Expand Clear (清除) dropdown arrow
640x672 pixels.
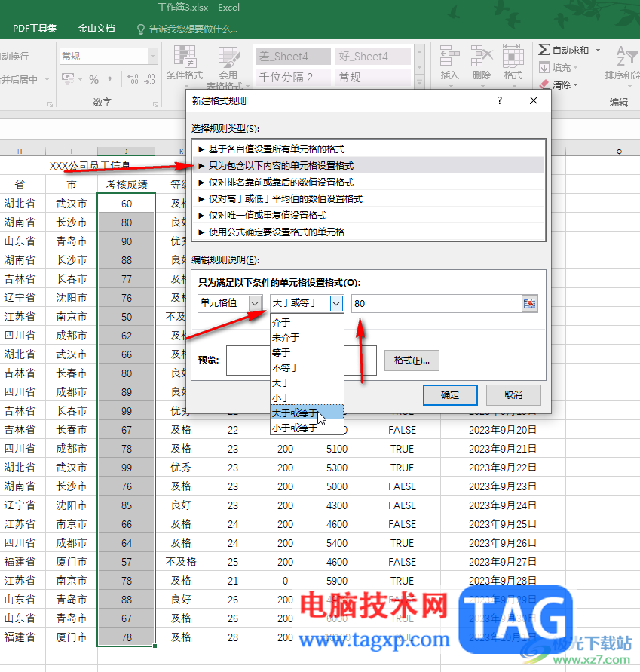pyautogui.click(x=576, y=85)
